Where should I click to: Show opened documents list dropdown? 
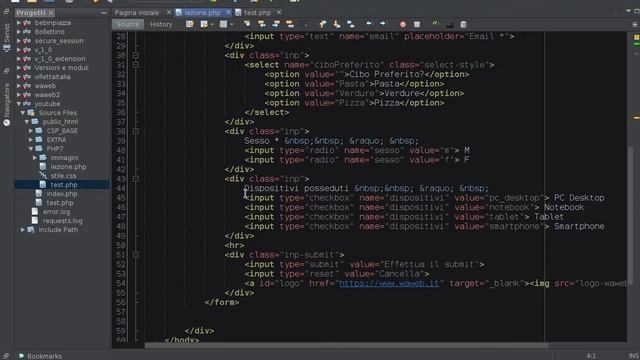click(629, 11)
